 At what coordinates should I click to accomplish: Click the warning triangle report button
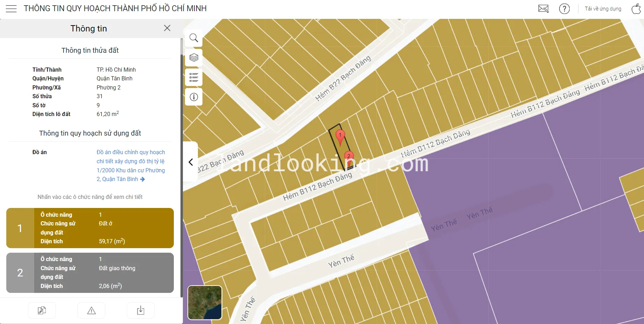coord(91,310)
